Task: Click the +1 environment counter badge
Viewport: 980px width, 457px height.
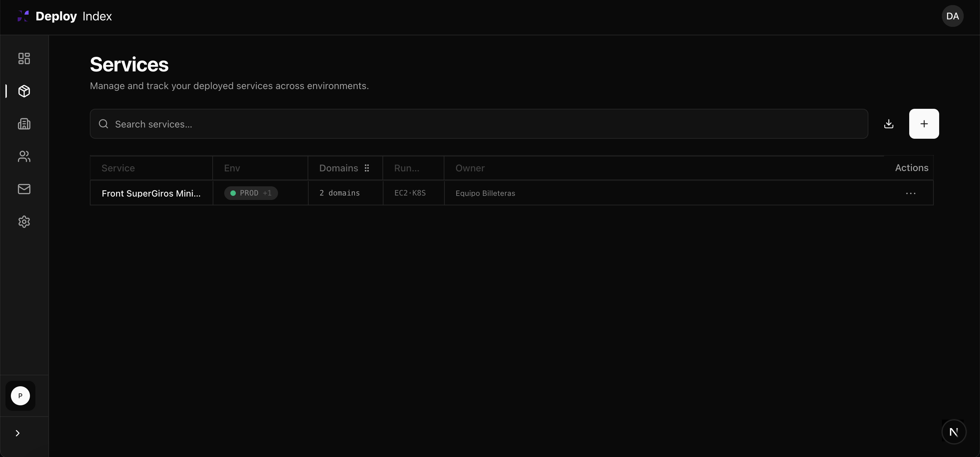Action: point(267,193)
